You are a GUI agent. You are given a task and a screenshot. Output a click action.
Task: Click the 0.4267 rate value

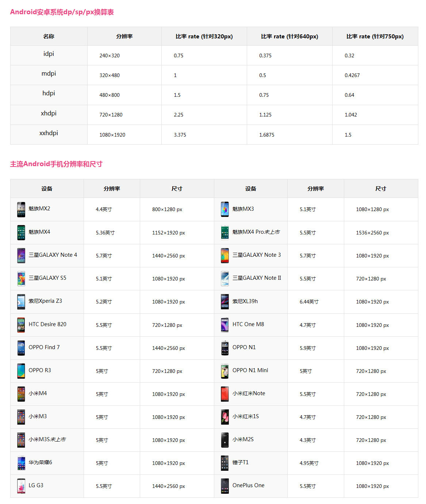[x=352, y=75]
